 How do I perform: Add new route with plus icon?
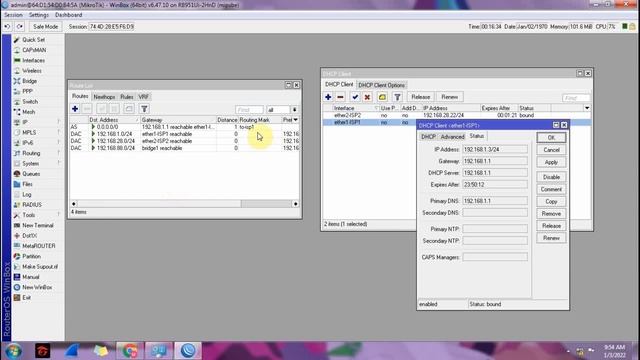(75, 109)
